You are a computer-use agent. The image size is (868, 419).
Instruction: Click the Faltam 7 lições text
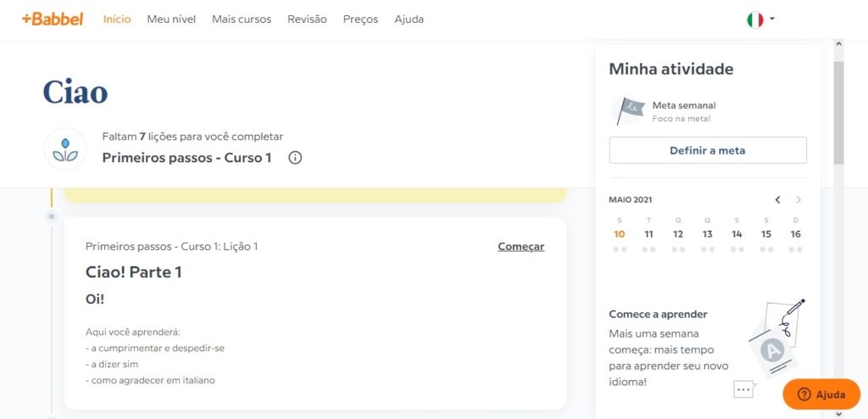tap(192, 137)
